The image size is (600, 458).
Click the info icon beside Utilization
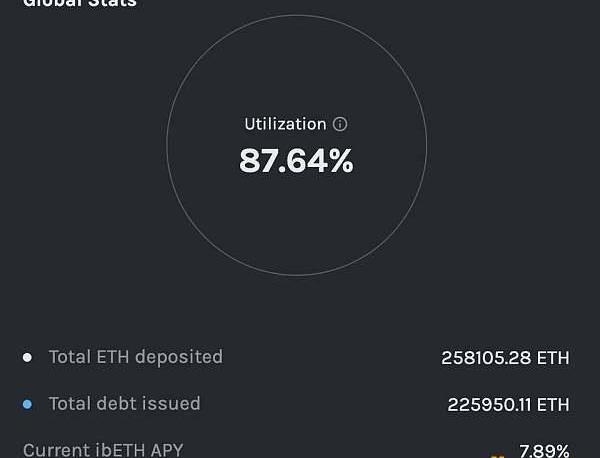tap(340, 125)
